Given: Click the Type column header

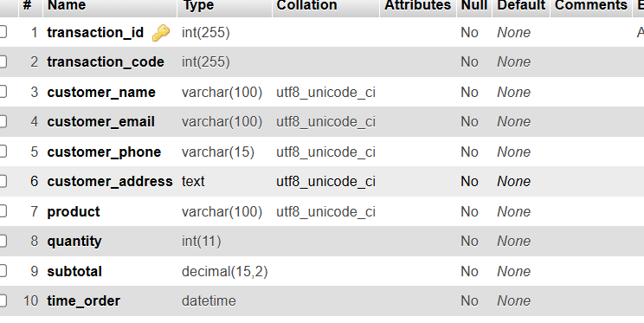Looking at the screenshot, I should pyautogui.click(x=198, y=5).
